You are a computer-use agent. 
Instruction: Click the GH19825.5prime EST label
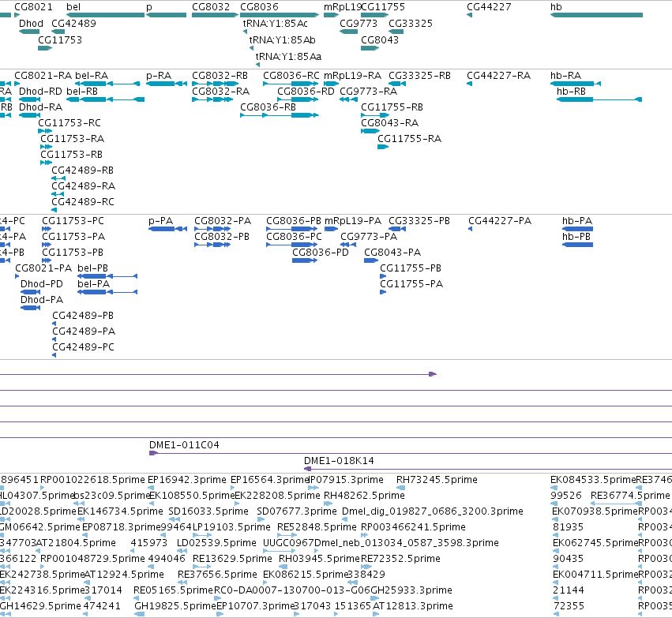(175, 606)
